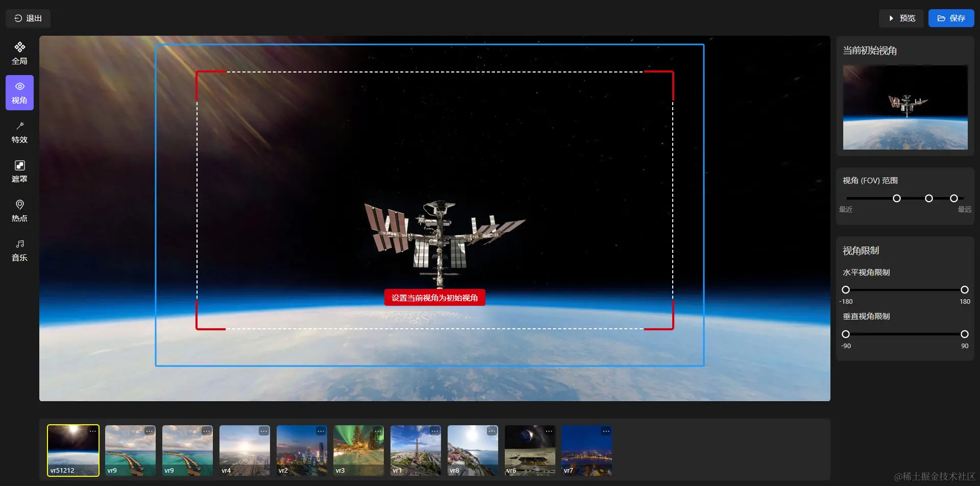The height and width of the screenshot is (486, 980).
Task: Click the 当前初始视角 preview image
Action: tap(905, 107)
